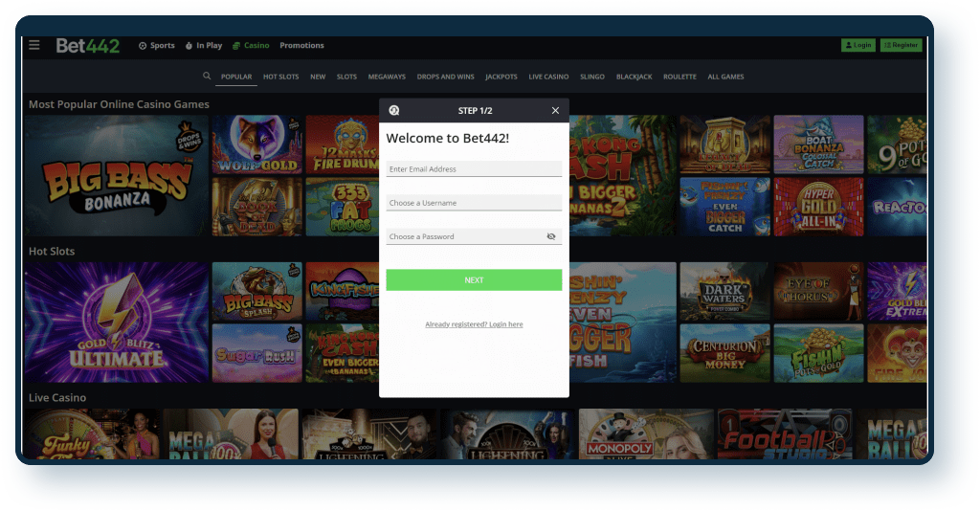The height and width of the screenshot is (511, 980).
Task: Open Dark Waters game thumbnail
Action: pyautogui.click(x=725, y=291)
